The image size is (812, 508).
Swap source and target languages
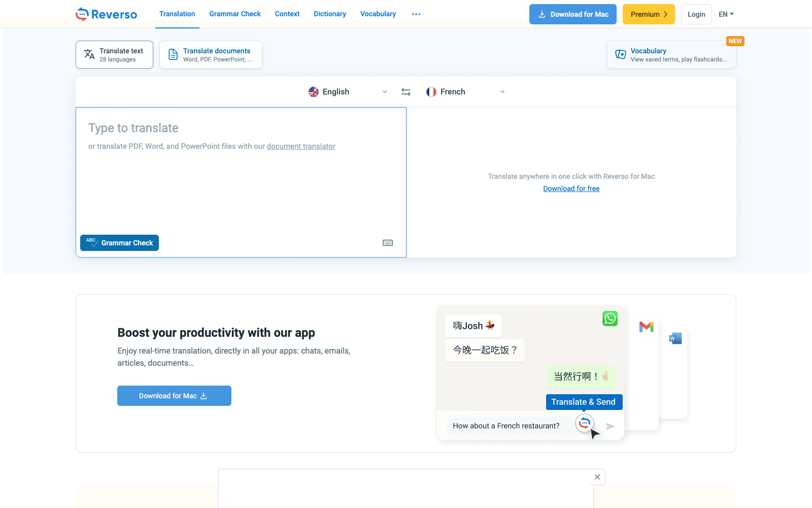[x=406, y=92]
